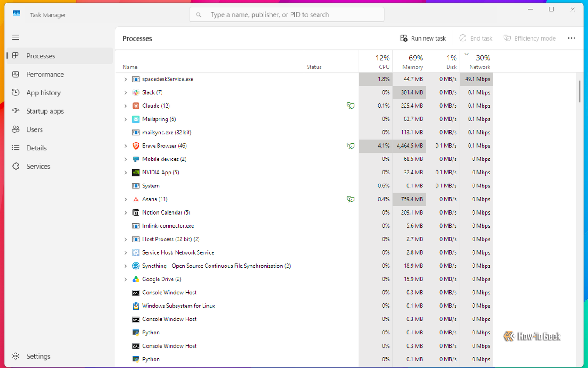The width and height of the screenshot is (588, 368).
Task: Expand the Mailspring (6) process group
Action: tap(125, 119)
